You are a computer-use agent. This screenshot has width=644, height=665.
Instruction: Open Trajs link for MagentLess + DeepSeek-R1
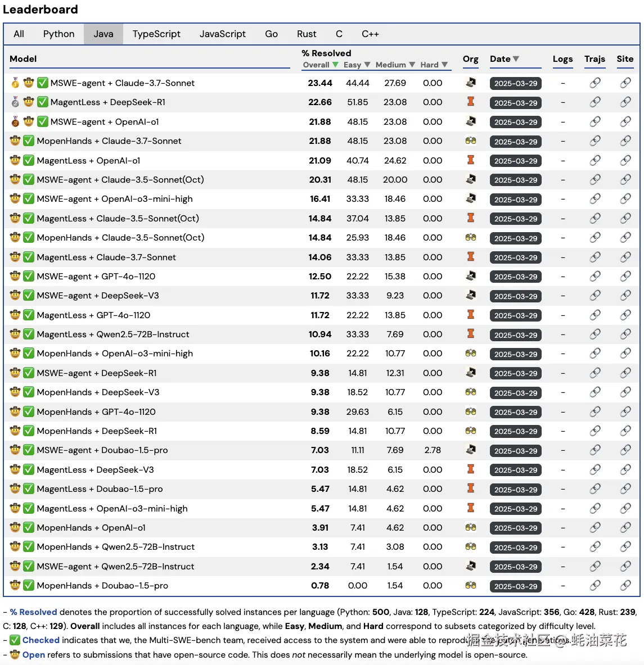pos(595,102)
